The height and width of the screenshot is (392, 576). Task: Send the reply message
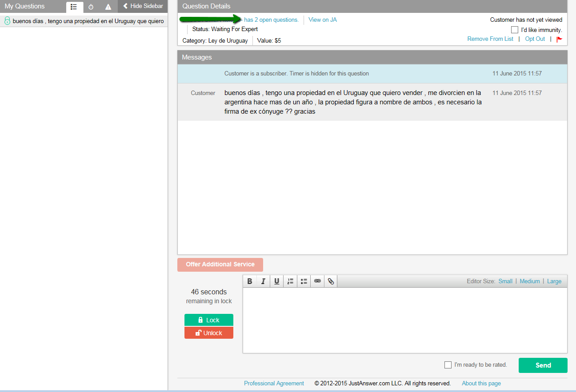tap(543, 365)
